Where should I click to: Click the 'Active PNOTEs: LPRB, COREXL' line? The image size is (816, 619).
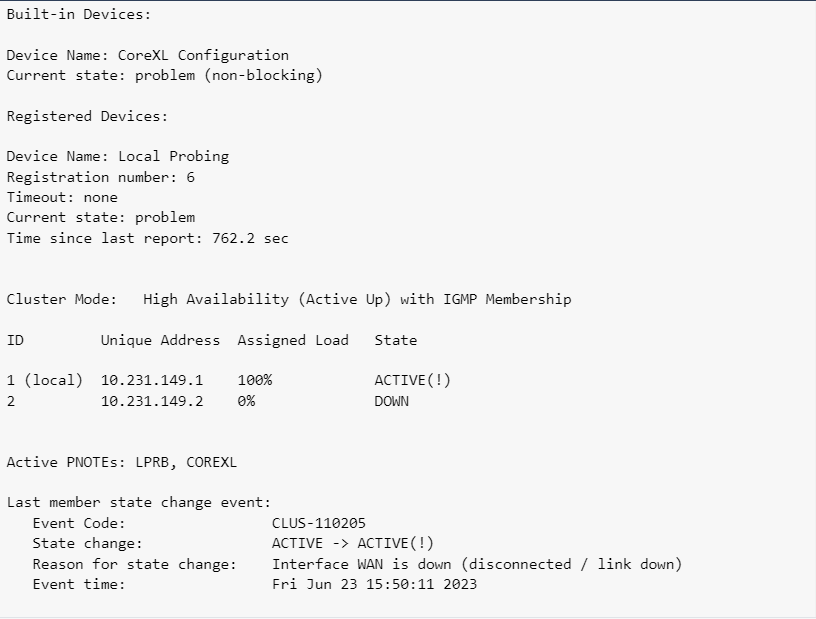(x=122, y=462)
